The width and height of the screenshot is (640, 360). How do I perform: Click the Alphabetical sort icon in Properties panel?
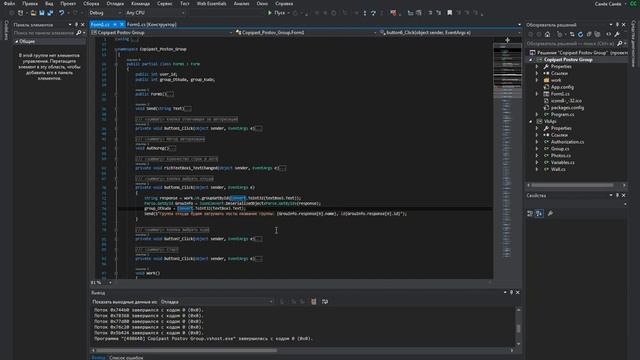539,213
